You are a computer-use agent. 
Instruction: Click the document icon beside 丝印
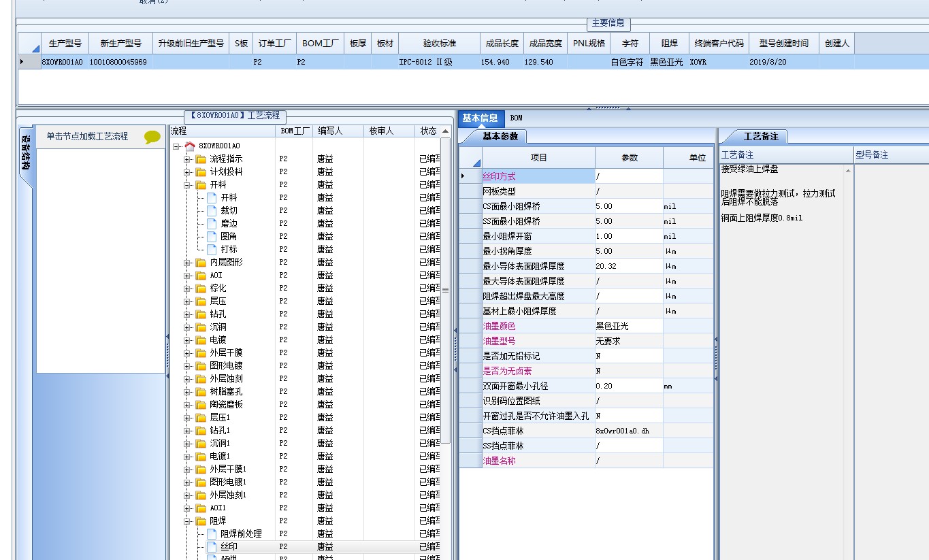(212, 547)
